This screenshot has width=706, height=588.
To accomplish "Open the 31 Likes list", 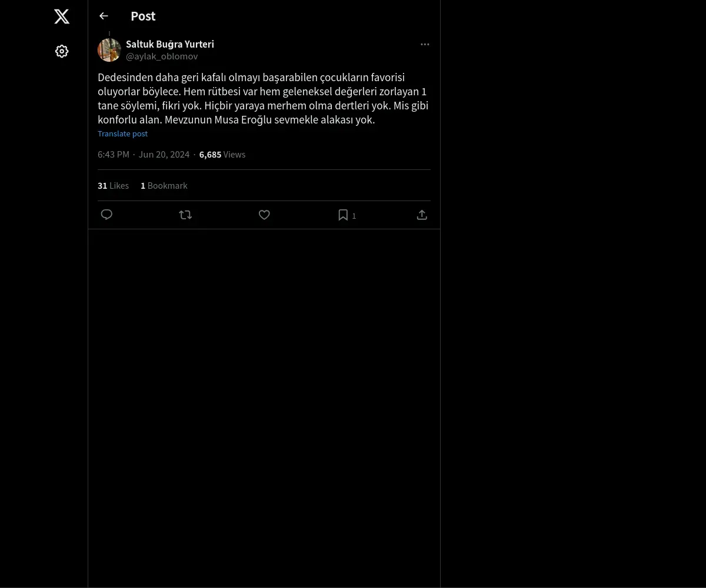I will (x=113, y=185).
